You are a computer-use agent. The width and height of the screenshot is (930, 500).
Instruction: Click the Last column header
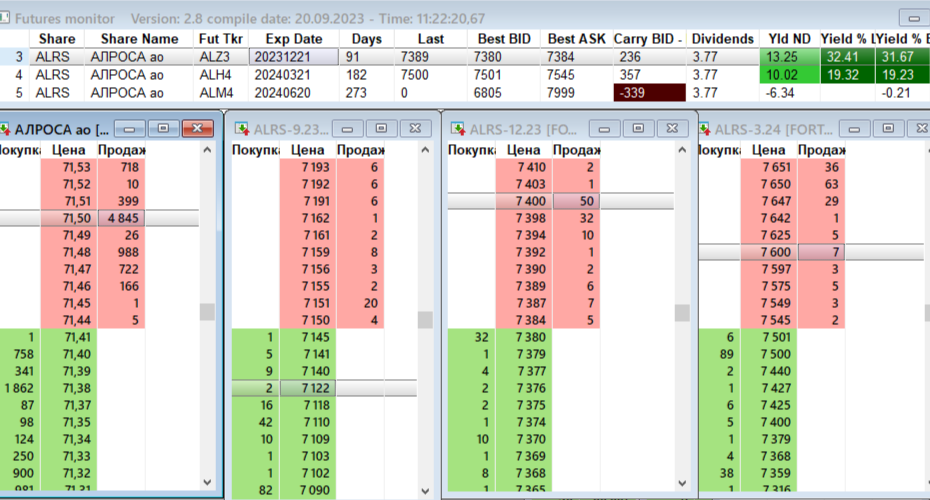tap(431, 39)
